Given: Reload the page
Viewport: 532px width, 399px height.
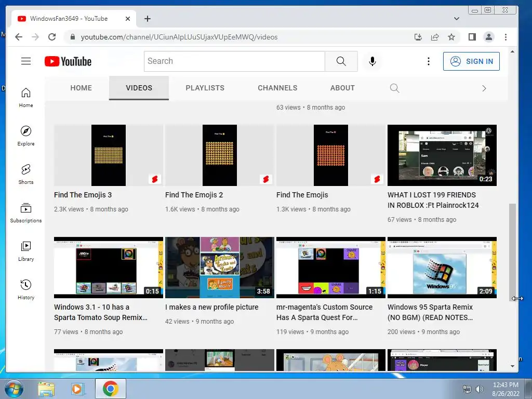Looking at the screenshot, I should coord(52,37).
